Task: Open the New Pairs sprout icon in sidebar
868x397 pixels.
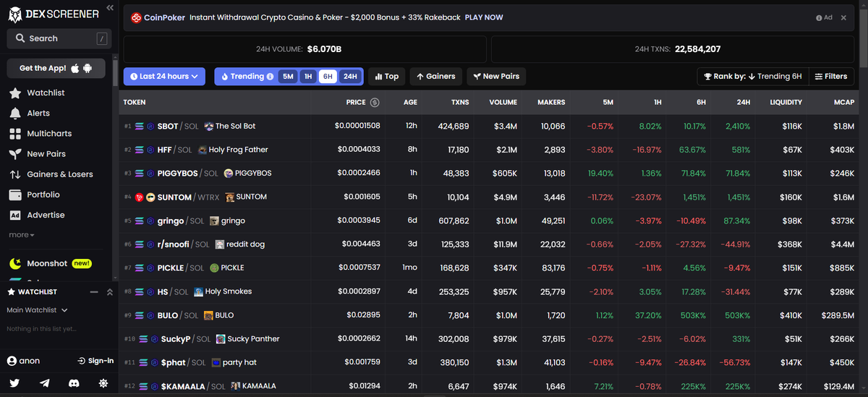Action: click(14, 154)
